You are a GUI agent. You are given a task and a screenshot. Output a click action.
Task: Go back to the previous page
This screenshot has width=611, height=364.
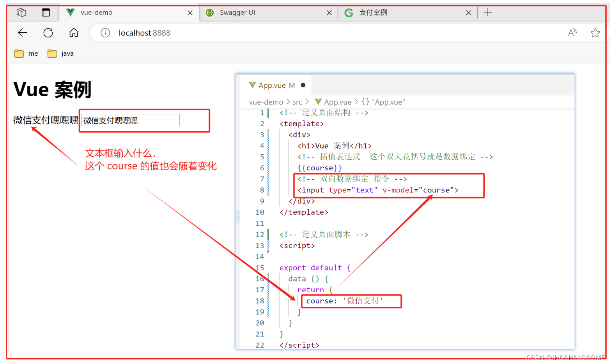(x=23, y=33)
